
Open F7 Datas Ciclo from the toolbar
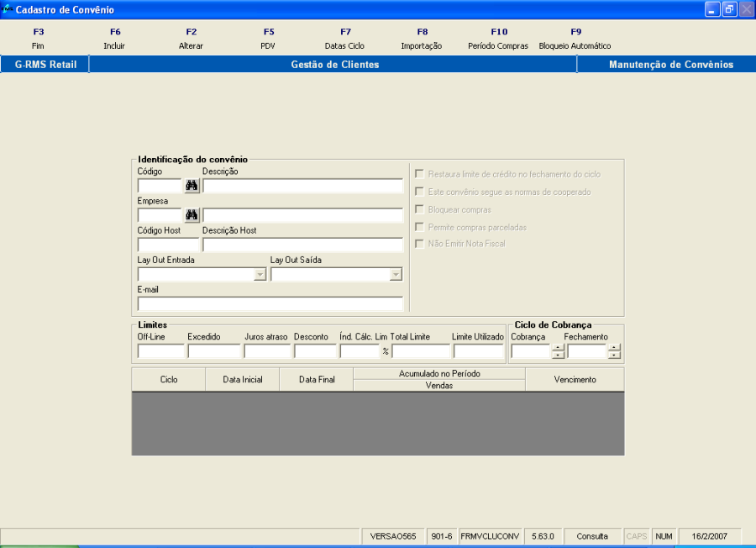tap(344, 38)
